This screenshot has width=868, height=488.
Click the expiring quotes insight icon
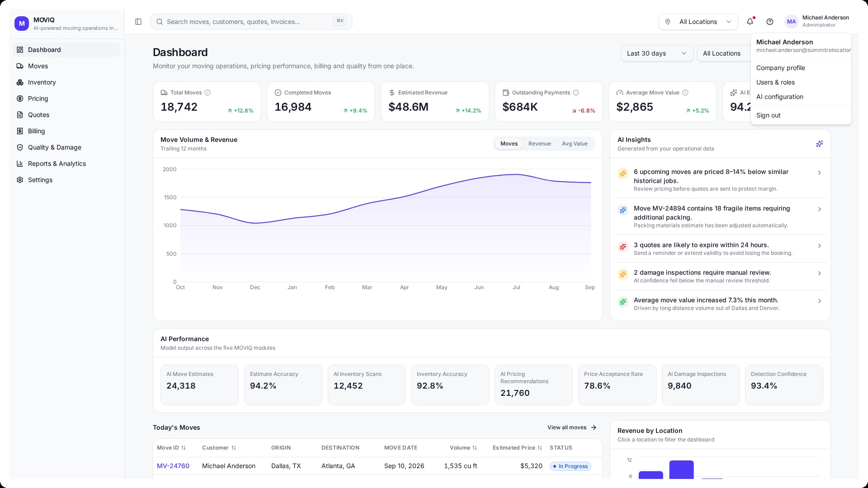click(623, 247)
